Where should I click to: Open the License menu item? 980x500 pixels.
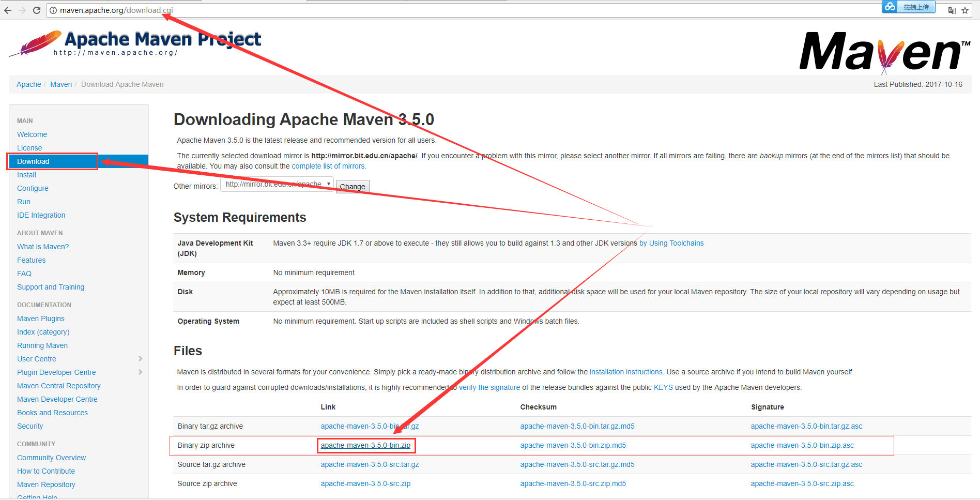(29, 148)
